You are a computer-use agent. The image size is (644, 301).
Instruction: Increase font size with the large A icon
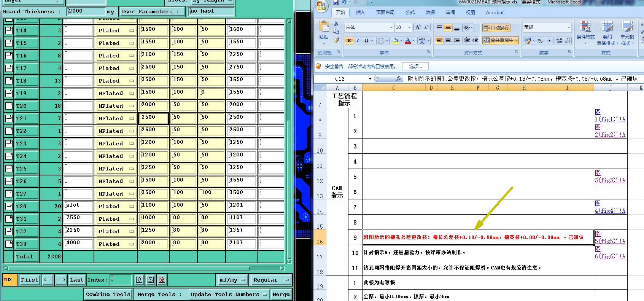(x=418, y=27)
